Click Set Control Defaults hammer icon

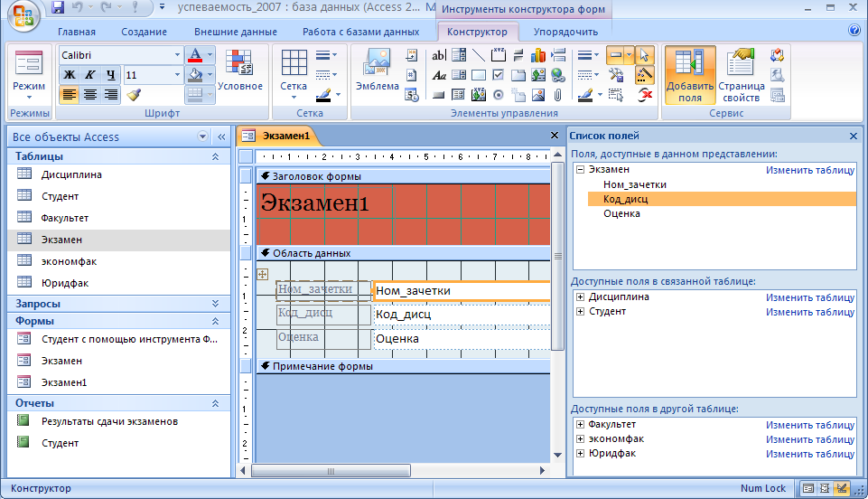coord(616,75)
